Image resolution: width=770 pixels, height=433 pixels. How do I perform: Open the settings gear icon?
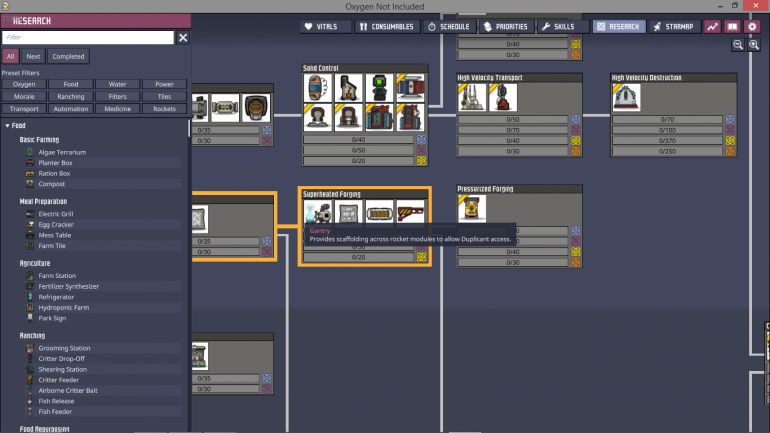[752, 27]
